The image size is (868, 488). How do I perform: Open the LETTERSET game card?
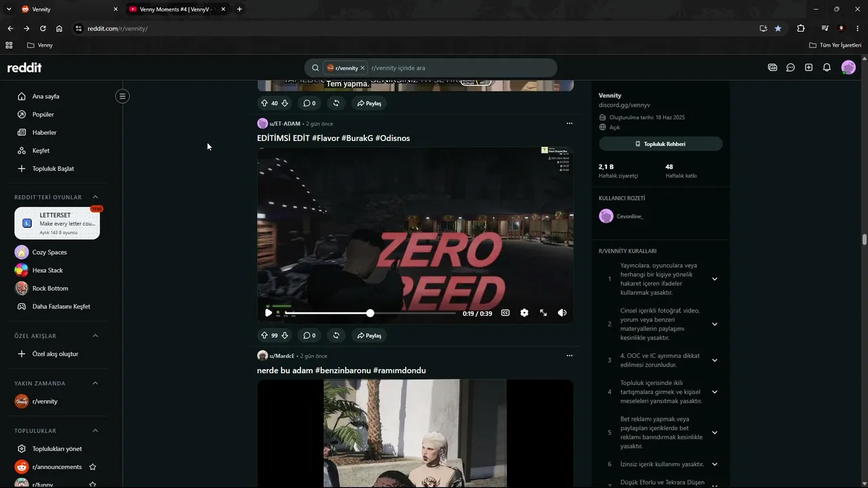(x=57, y=223)
